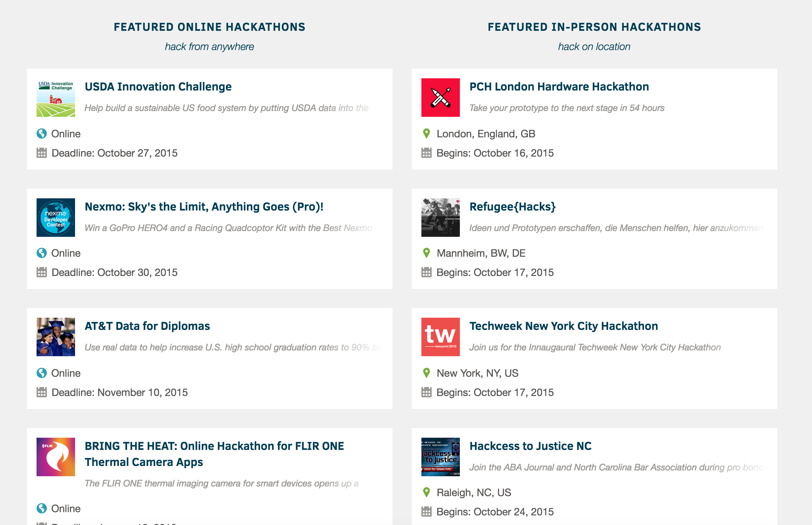Open PCH London Hardware Hackathon link

559,87
